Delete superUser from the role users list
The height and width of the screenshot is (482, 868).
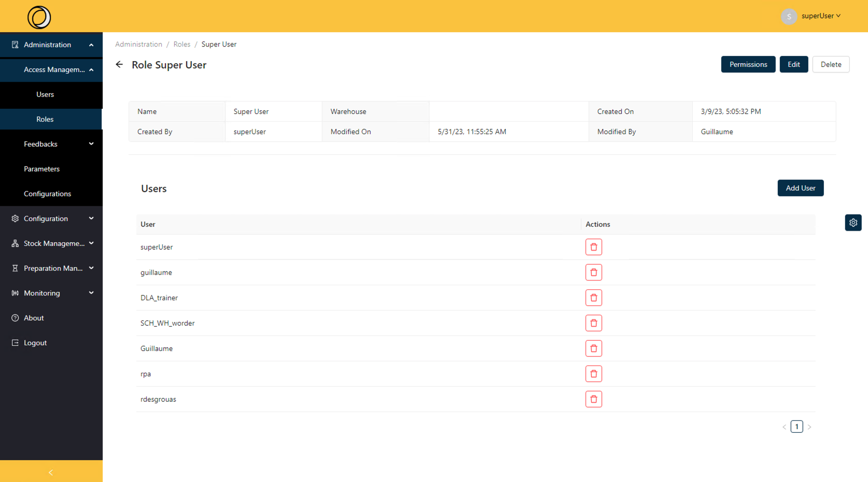pyautogui.click(x=593, y=247)
